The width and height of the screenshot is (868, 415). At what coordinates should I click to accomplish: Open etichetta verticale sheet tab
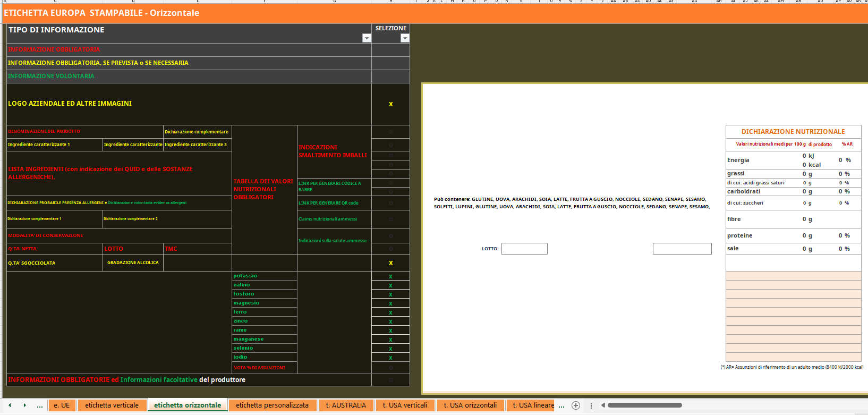coord(112,405)
